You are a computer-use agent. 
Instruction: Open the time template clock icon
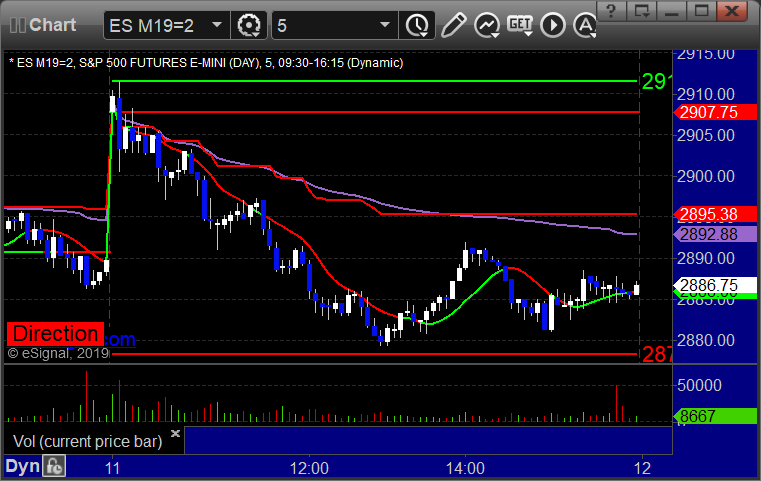click(417, 25)
